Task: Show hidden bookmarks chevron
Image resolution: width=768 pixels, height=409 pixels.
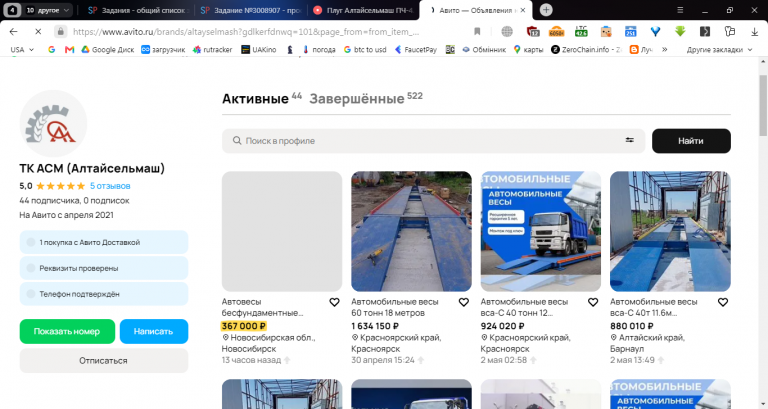Action: coord(665,49)
